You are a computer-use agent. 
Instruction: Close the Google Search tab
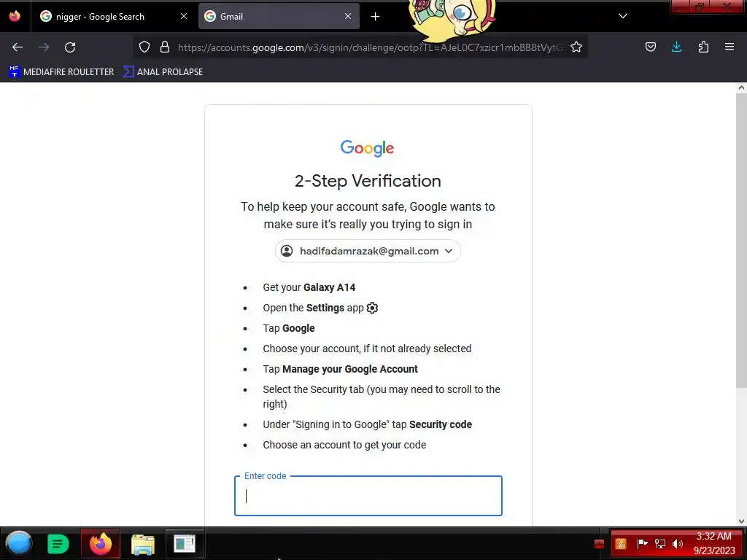click(184, 16)
